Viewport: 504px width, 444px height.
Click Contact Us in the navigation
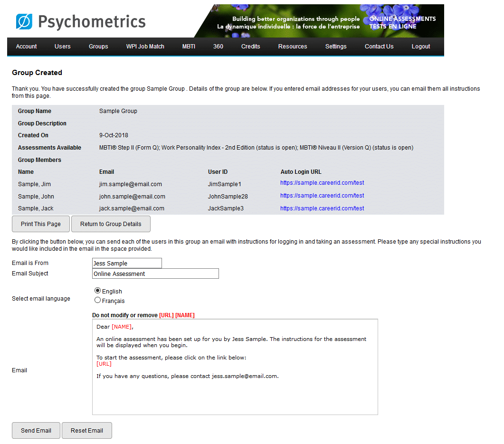click(379, 46)
